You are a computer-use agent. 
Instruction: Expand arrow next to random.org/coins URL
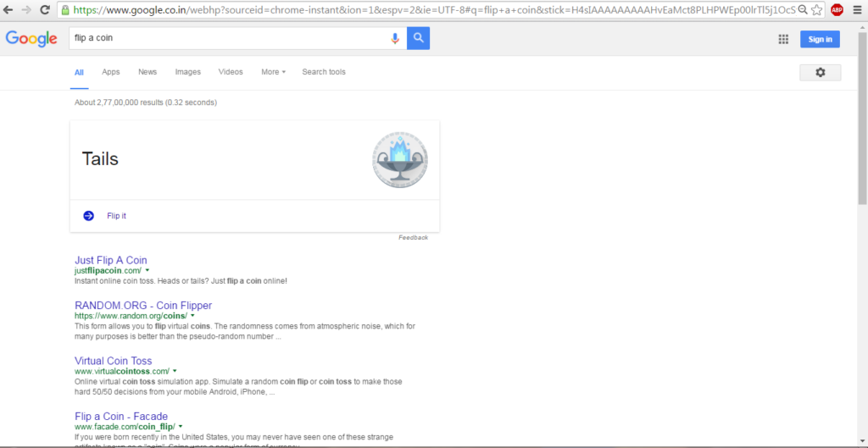pyautogui.click(x=192, y=316)
